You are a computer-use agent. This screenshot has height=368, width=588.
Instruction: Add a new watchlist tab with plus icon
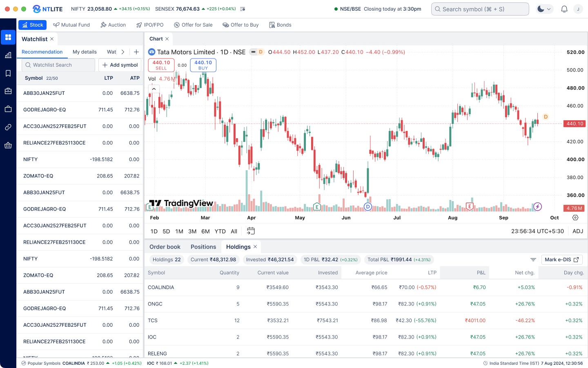click(136, 52)
